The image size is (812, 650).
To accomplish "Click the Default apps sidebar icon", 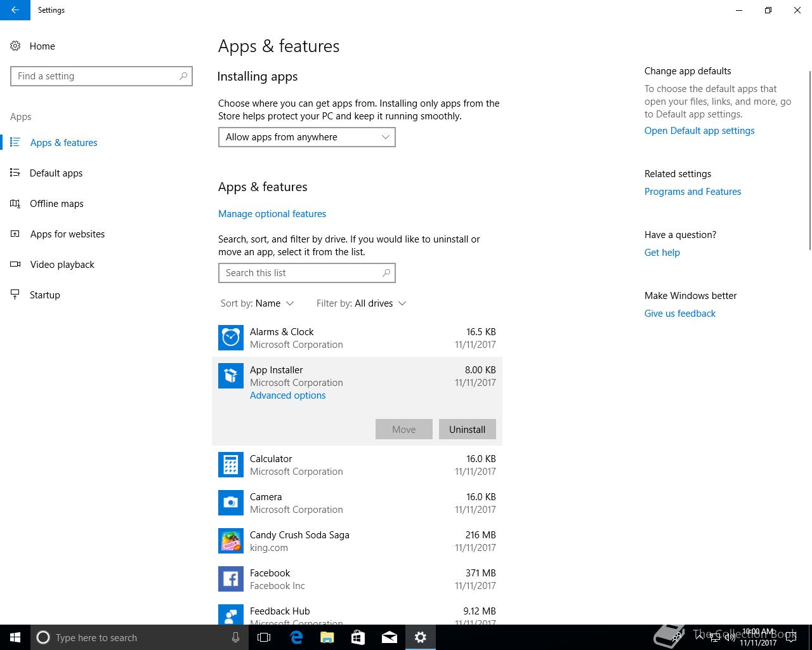I will point(15,173).
